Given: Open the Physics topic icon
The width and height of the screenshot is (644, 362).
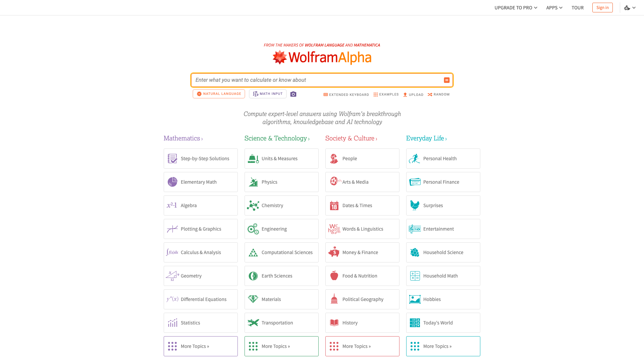Looking at the screenshot, I should (x=253, y=182).
